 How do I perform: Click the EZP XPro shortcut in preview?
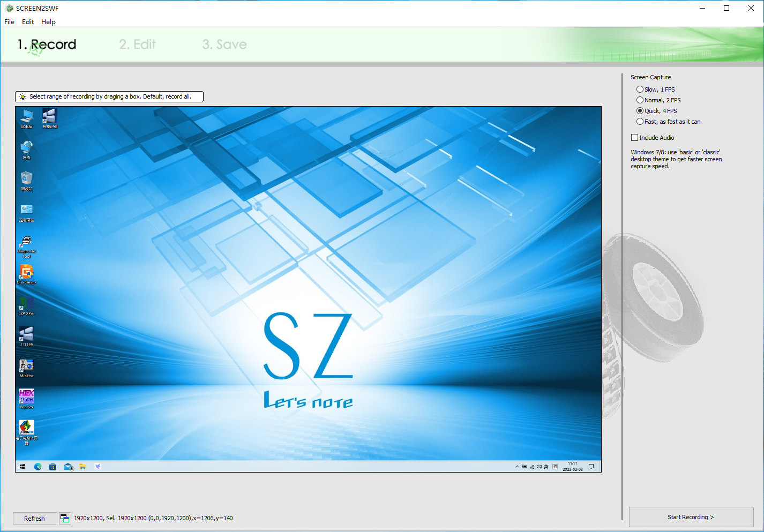(x=26, y=304)
